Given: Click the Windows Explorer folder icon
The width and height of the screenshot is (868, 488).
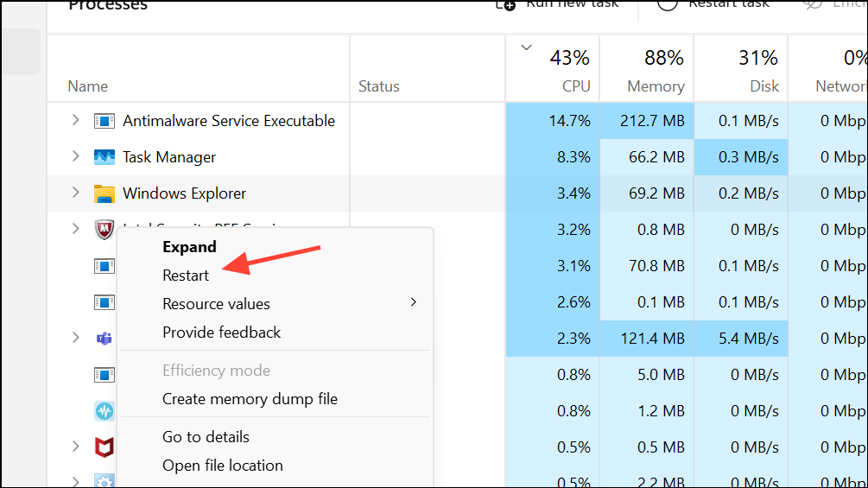Looking at the screenshot, I should [104, 193].
